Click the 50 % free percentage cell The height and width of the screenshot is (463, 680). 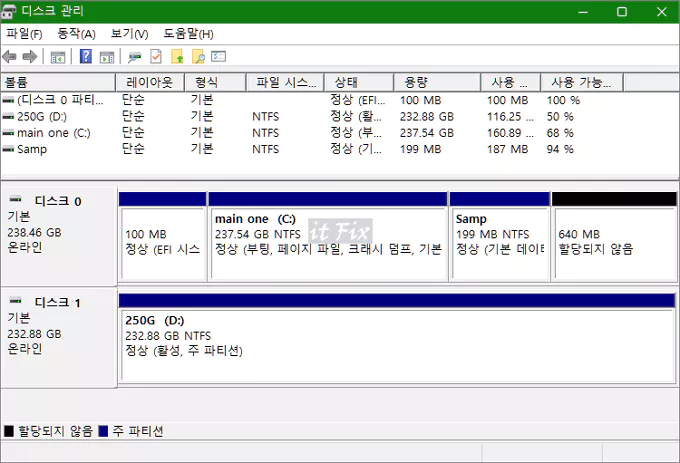pos(560,117)
